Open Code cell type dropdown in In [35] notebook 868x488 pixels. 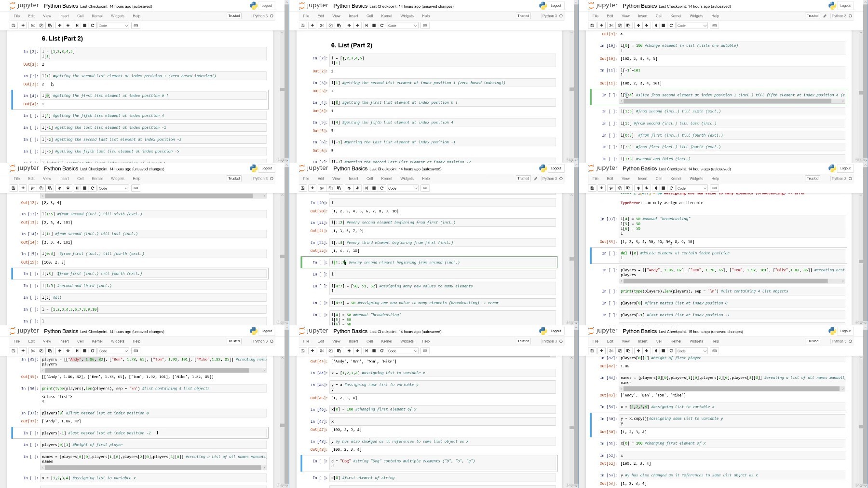tap(113, 350)
